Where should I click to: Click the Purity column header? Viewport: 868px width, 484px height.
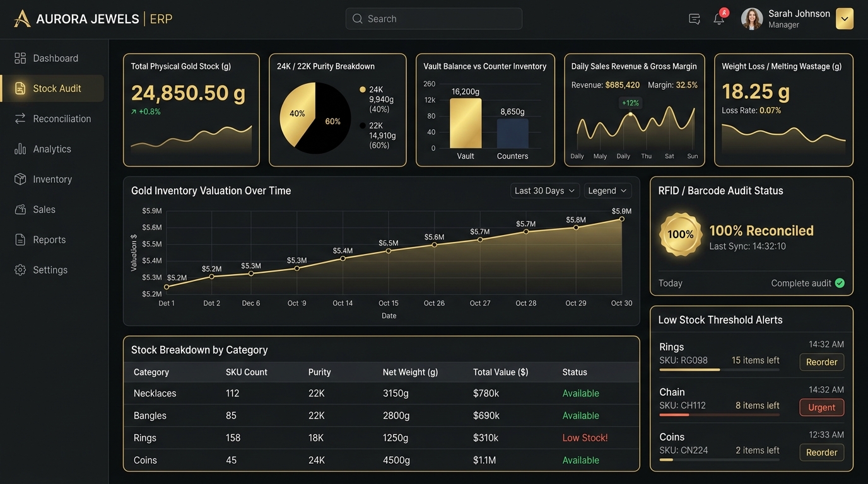[x=320, y=372]
